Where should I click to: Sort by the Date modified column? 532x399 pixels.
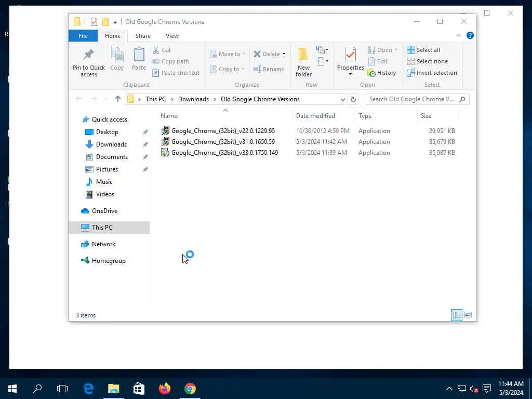[315, 116]
